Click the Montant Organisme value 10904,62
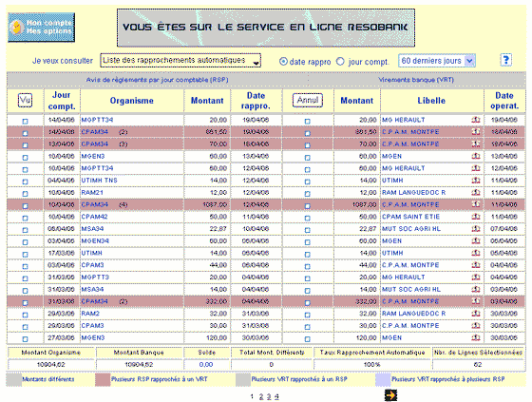 [x=51, y=365]
